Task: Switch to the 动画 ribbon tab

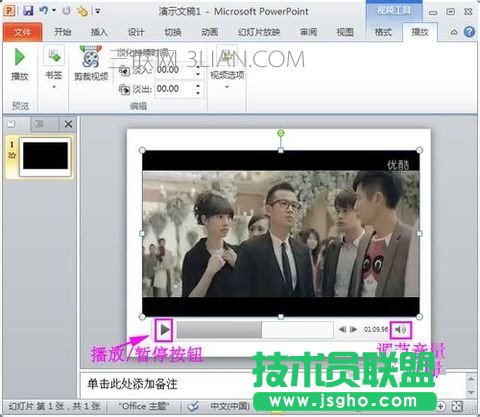Action: click(209, 32)
